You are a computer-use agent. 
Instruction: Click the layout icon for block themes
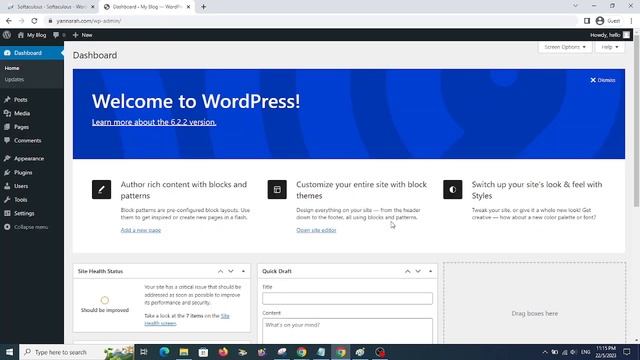(x=277, y=189)
